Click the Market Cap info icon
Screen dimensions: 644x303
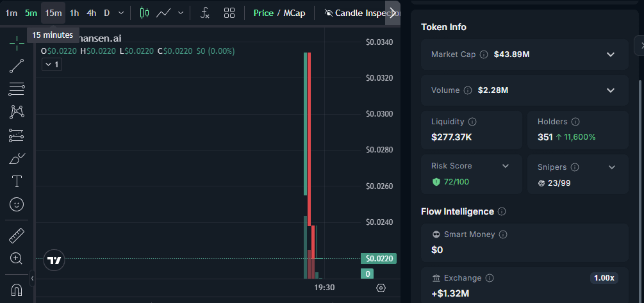(x=484, y=54)
